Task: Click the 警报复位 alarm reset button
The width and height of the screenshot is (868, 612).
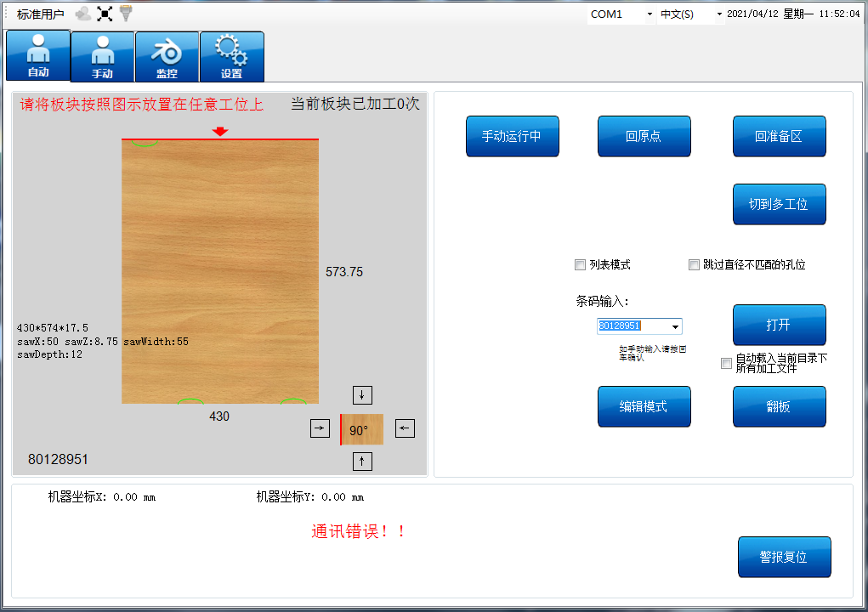Action: [x=784, y=558]
